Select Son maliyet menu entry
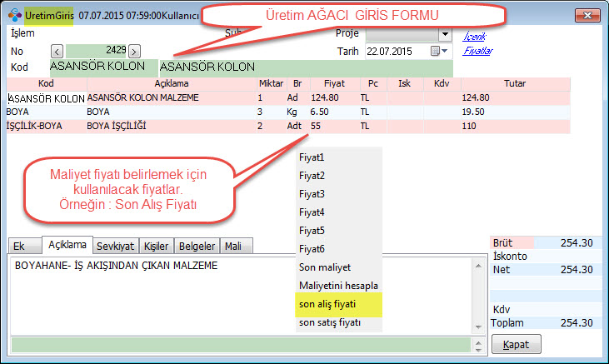This screenshot has width=609, height=364. (339, 267)
